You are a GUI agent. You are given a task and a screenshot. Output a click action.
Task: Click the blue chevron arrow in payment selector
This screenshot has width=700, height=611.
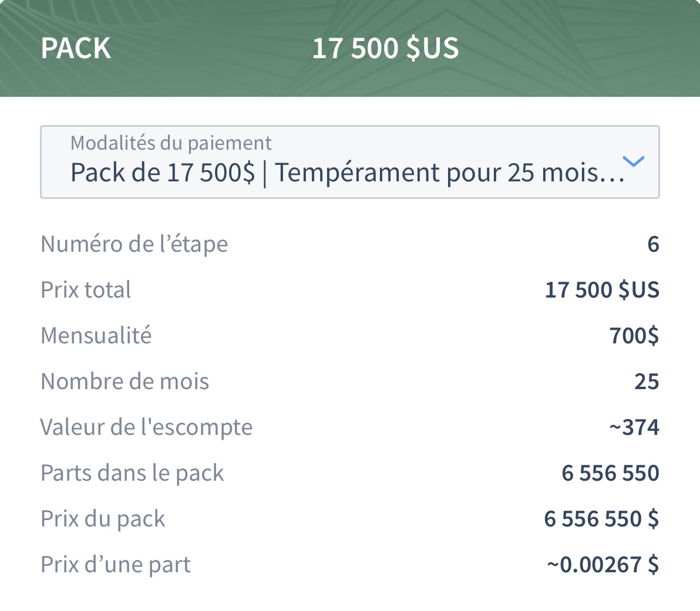pyautogui.click(x=634, y=161)
